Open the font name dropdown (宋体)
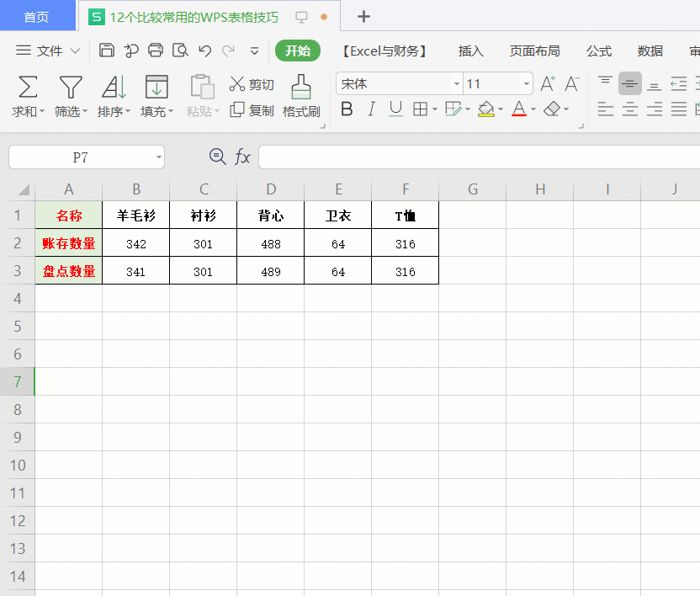This screenshot has height=596, width=700. tap(455, 84)
